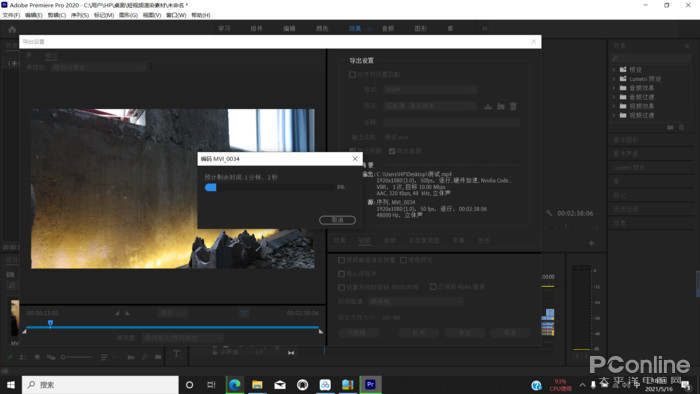Click the Metadata button in export dialog

click(x=358, y=333)
